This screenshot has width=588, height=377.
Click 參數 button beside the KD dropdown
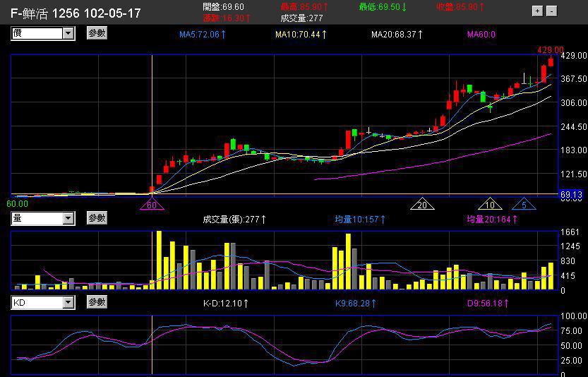point(97,302)
